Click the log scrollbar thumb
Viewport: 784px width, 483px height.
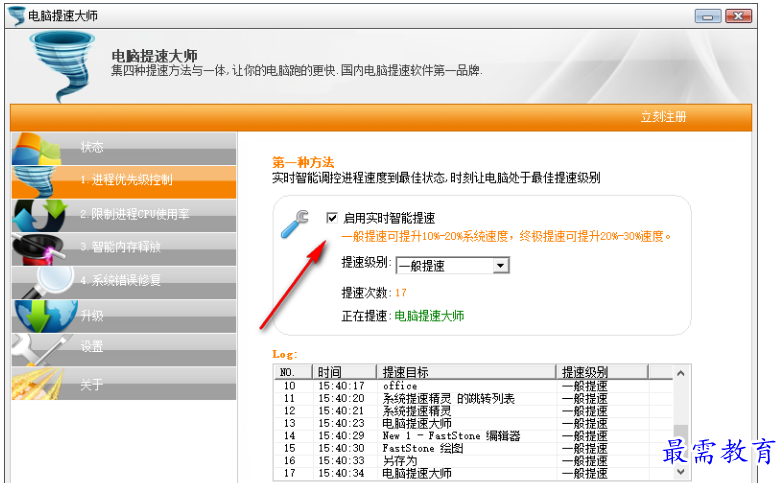680,434
